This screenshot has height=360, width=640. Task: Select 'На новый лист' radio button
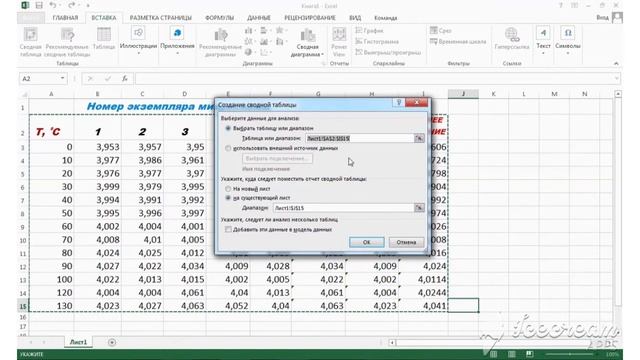[228, 189]
